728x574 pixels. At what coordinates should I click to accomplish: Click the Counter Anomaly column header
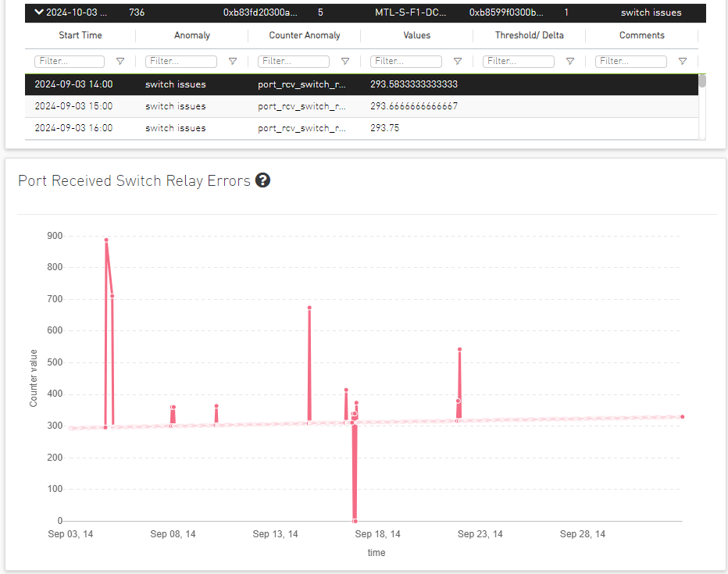304,36
